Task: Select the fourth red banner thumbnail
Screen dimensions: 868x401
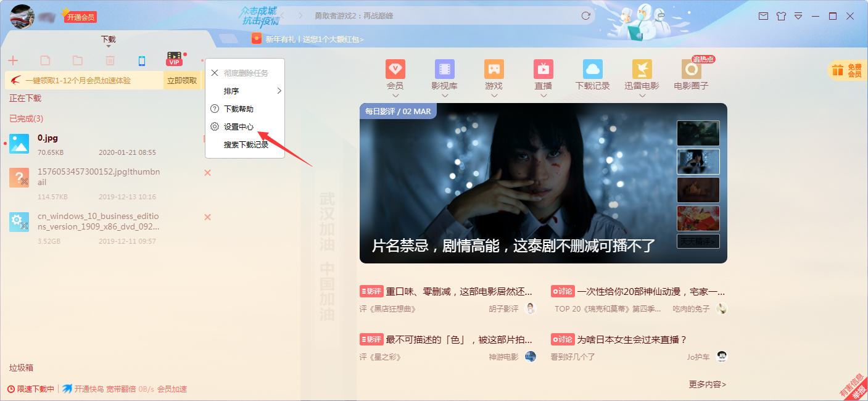Action: [x=698, y=218]
